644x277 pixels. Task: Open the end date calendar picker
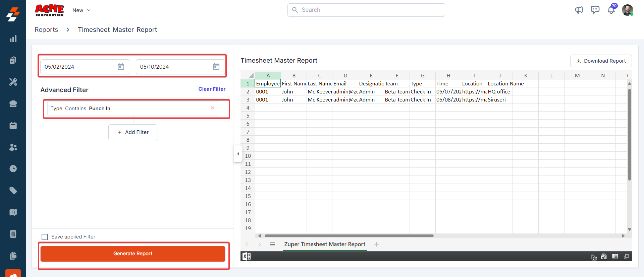pyautogui.click(x=216, y=67)
